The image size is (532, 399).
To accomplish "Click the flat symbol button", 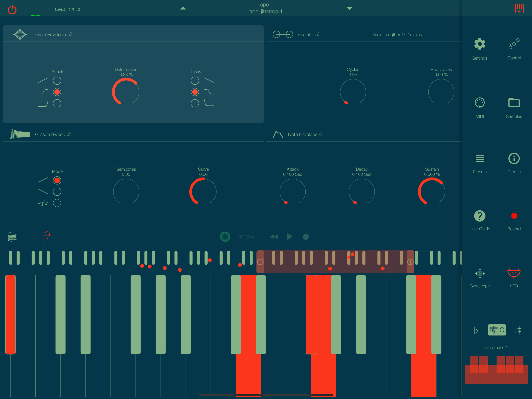I will 476,330.
